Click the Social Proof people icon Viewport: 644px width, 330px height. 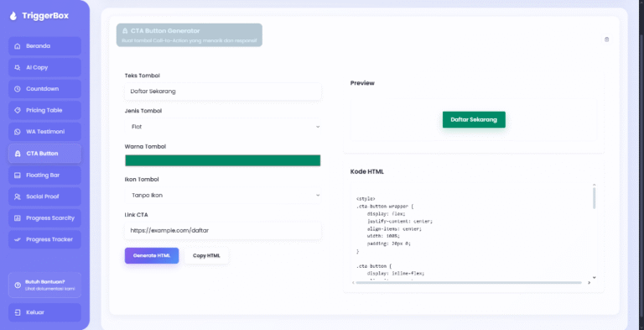18,196
